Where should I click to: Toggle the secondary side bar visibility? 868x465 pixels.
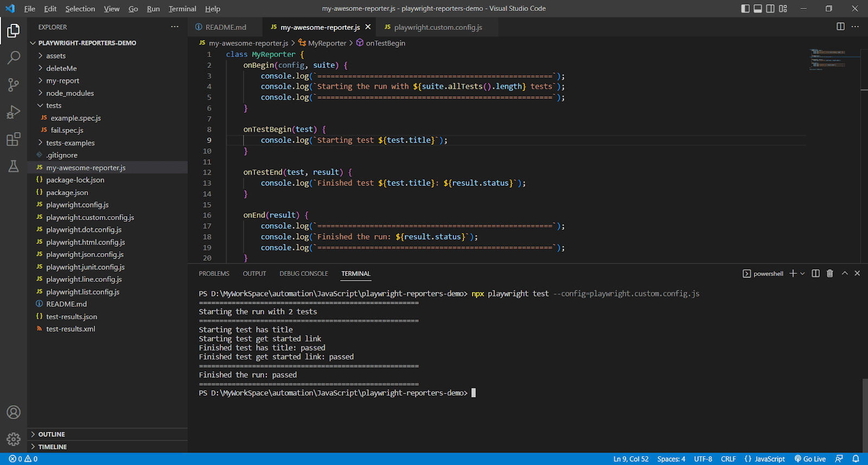coord(770,9)
